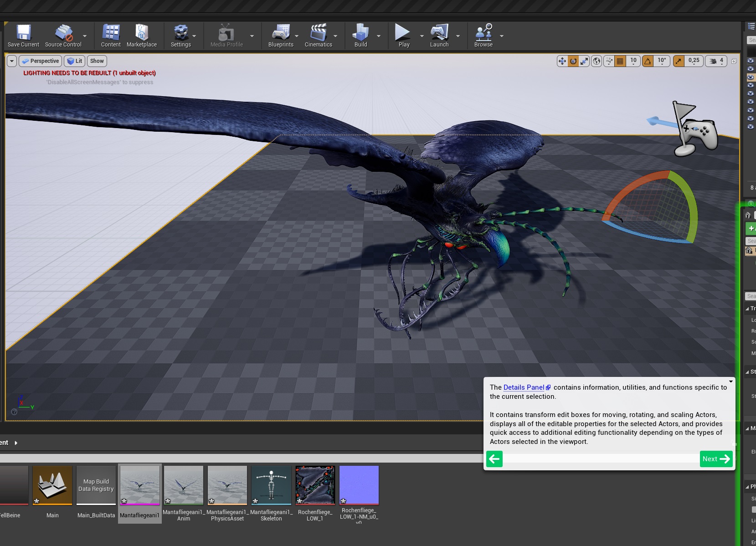Open the rotation snap 10° value dropdown
Viewport: 756px width, 546px height.
click(662, 61)
